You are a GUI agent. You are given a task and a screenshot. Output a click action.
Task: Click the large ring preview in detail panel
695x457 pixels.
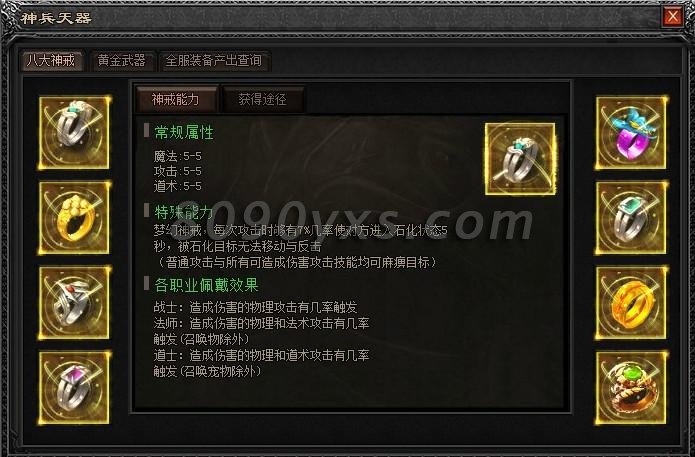coord(520,159)
